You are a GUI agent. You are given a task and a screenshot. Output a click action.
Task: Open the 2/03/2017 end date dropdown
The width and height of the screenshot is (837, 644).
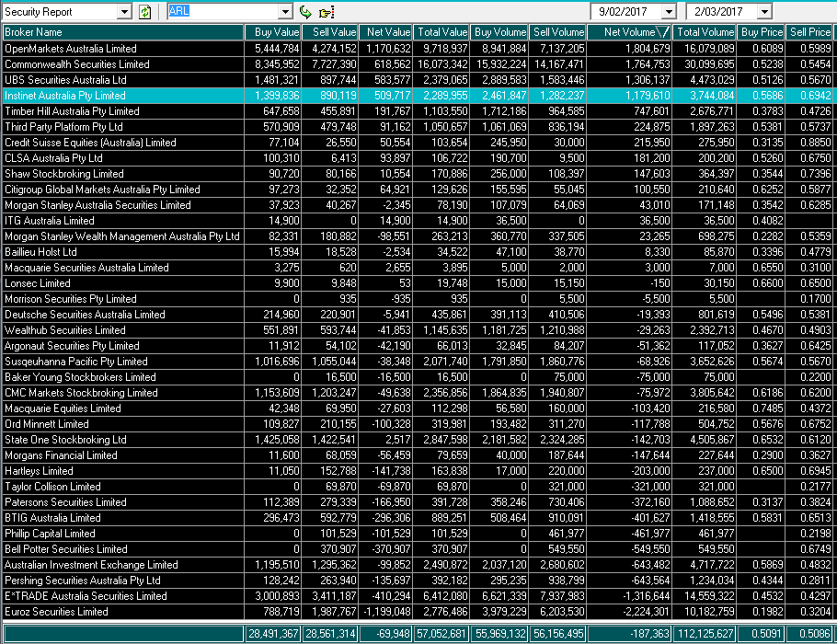pos(765,12)
